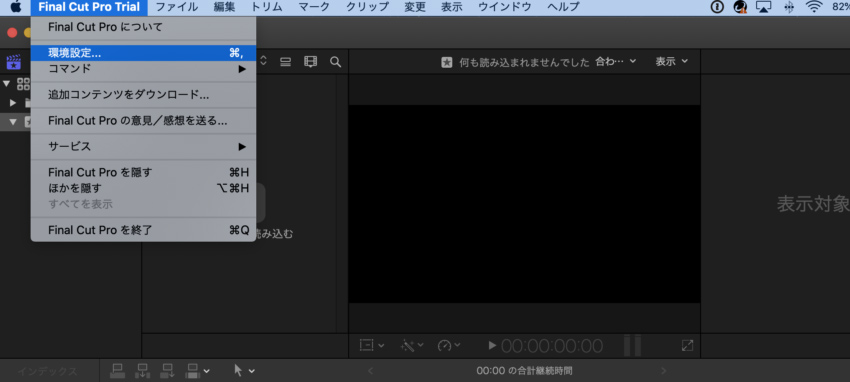This screenshot has height=382, width=850.
Task: Toggle the filmstrip clip appearance icon
Action: pos(310,62)
